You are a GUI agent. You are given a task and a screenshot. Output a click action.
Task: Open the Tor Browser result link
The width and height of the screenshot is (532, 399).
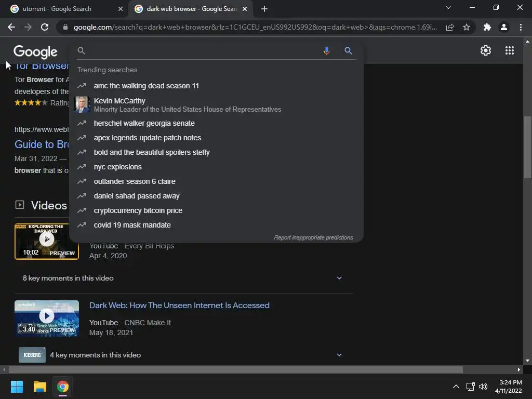[42, 66]
